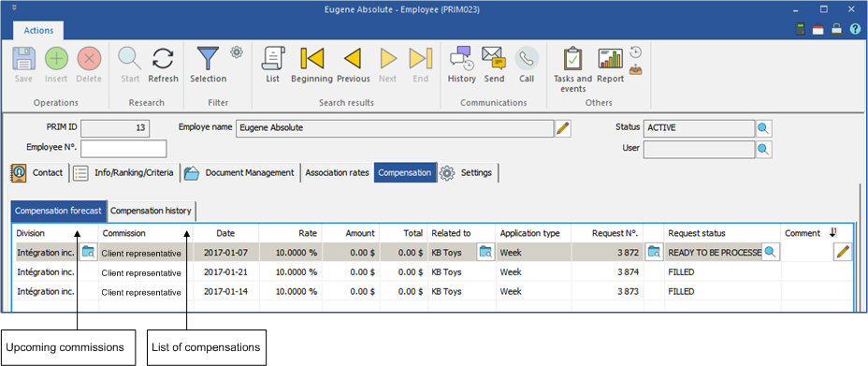868x366 pixels.
Task: Click the small clock icon beside Report
Action: (x=636, y=52)
